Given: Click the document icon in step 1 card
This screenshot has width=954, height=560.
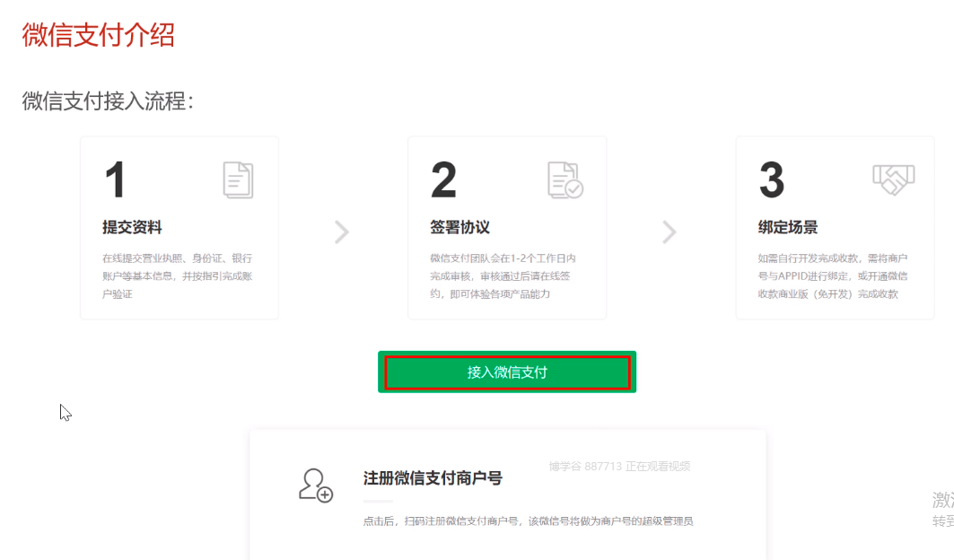Looking at the screenshot, I should tap(238, 179).
